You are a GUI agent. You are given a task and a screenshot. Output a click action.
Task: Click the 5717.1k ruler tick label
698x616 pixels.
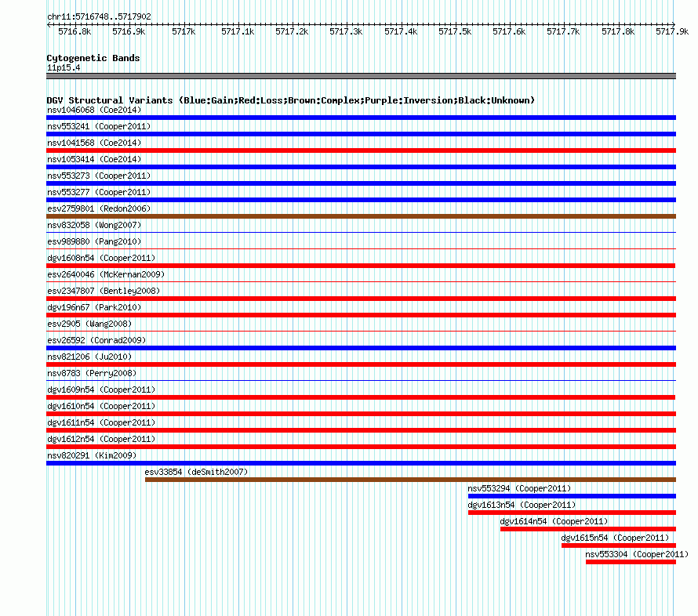(238, 31)
